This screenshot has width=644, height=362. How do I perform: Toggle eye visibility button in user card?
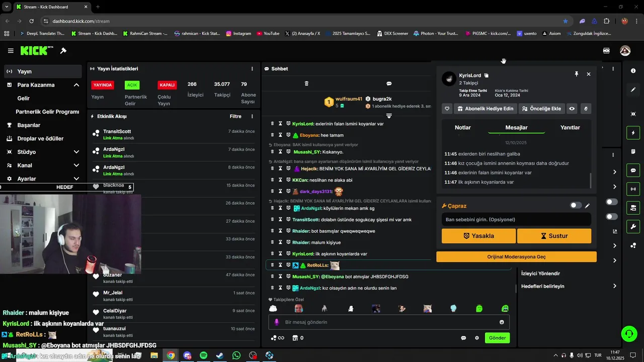pyautogui.click(x=572, y=109)
